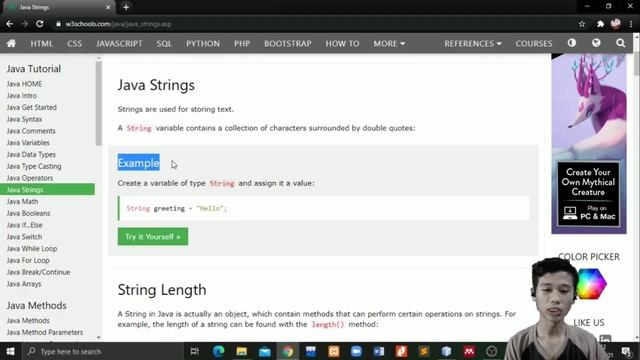Click the browser address bar URL

point(118,24)
